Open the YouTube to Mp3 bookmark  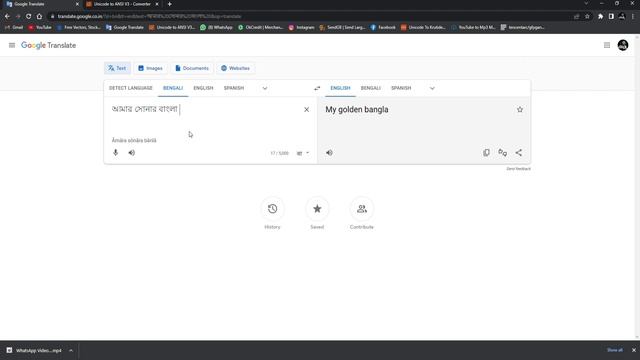click(x=473, y=27)
